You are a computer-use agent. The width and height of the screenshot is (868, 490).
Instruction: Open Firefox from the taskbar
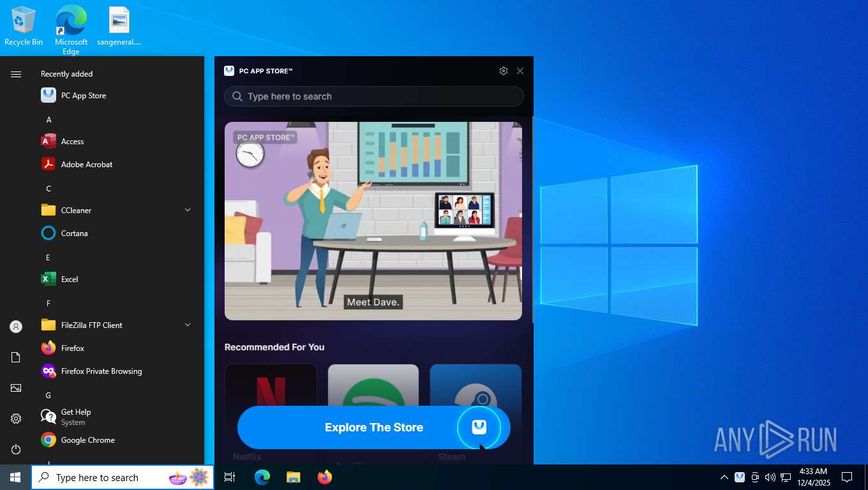coord(325,477)
